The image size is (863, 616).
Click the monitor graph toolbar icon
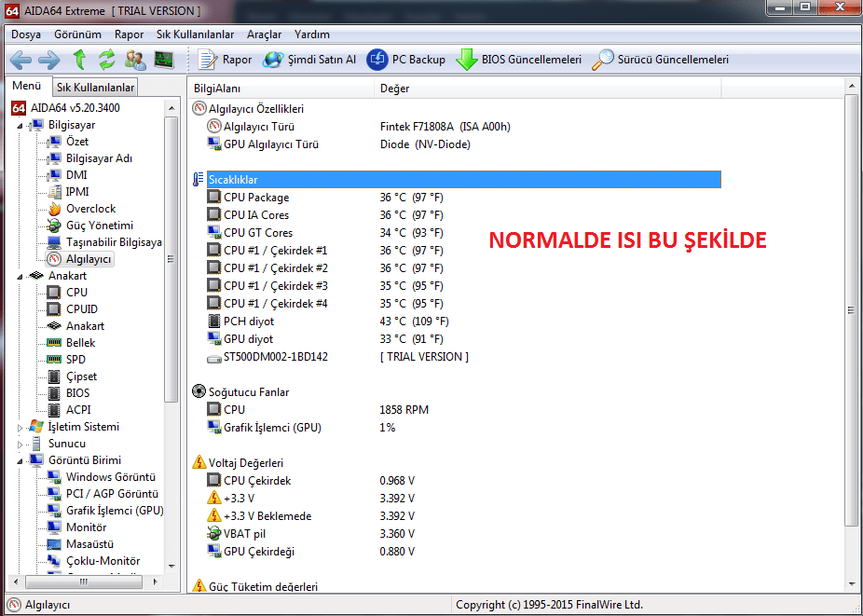point(163,60)
